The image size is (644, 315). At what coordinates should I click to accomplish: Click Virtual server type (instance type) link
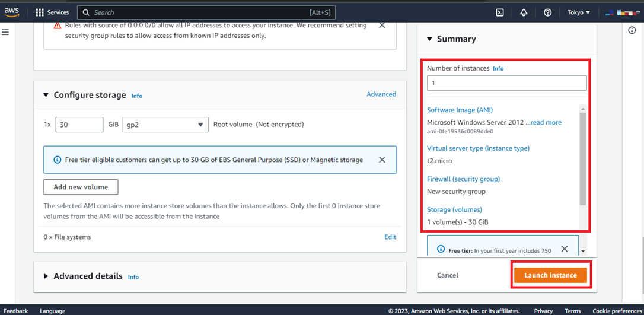click(479, 148)
